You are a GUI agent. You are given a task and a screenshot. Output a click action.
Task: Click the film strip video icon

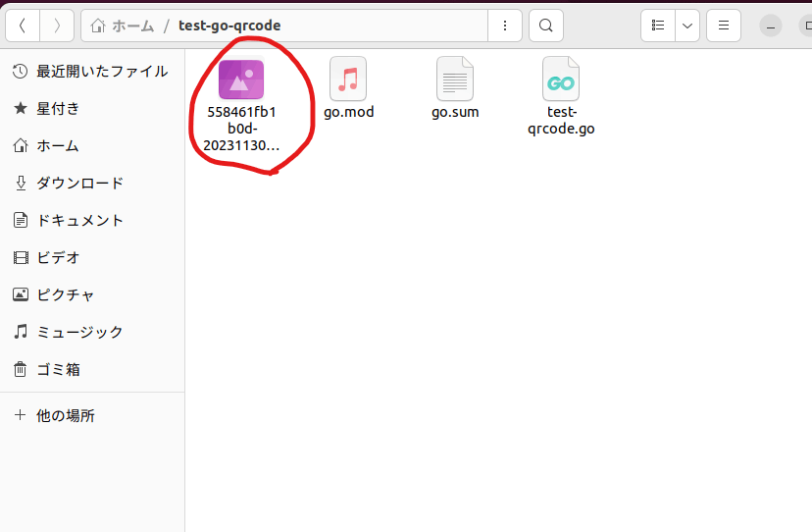[21, 258]
